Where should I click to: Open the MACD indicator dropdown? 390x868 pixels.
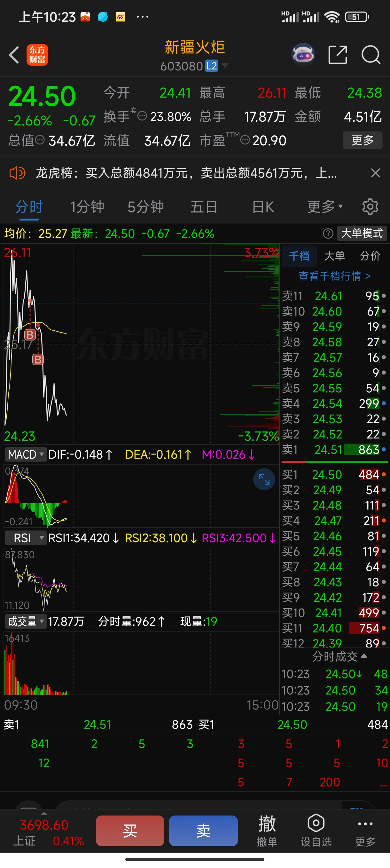(26, 454)
